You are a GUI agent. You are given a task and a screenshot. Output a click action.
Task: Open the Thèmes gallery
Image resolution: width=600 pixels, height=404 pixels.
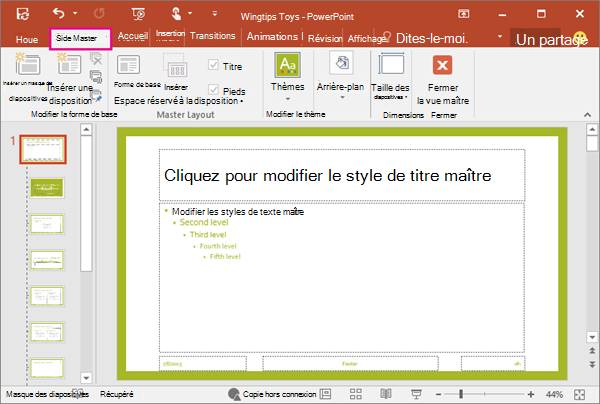point(287,75)
